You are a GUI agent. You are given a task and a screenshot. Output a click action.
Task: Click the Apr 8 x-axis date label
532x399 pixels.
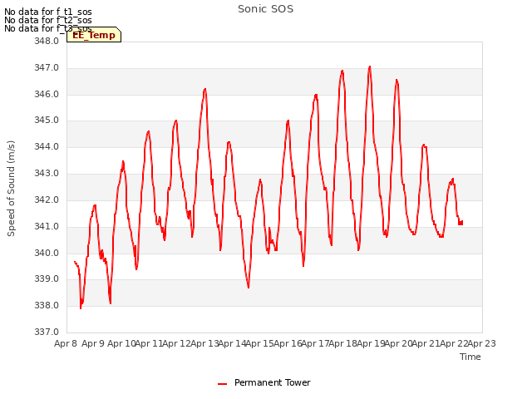pyautogui.click(x=66, y=343)
